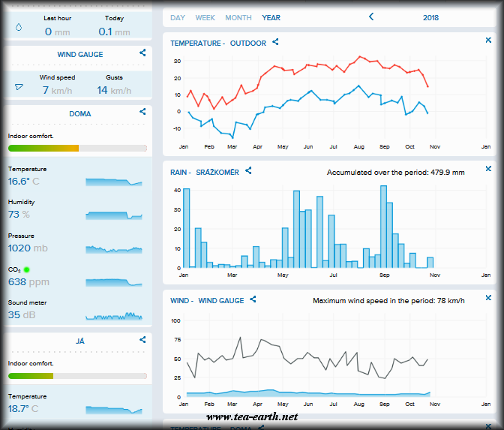Screen dimensions: 504x430
Task: Click the wind direction arrow icon
Action: 19,87
